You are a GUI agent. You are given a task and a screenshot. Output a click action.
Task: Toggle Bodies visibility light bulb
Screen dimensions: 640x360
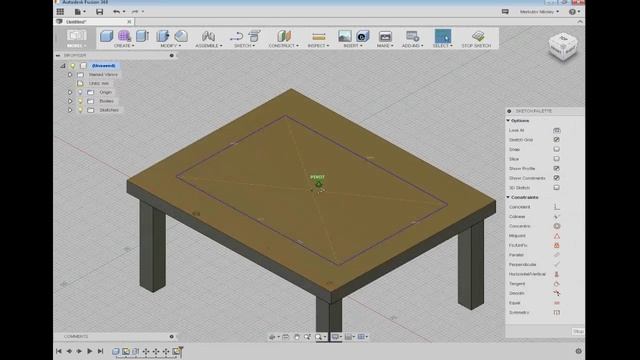click(80, 101)
